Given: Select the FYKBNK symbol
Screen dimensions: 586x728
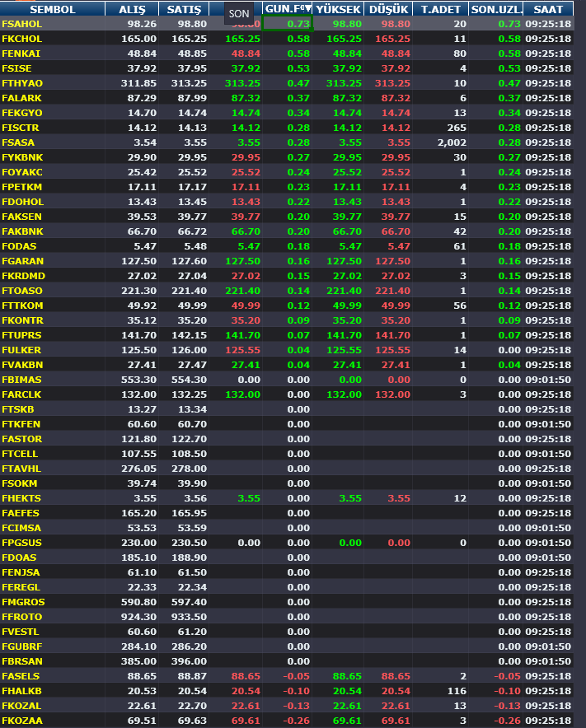Looking at the screenshot, I should (x=22, y=157).
